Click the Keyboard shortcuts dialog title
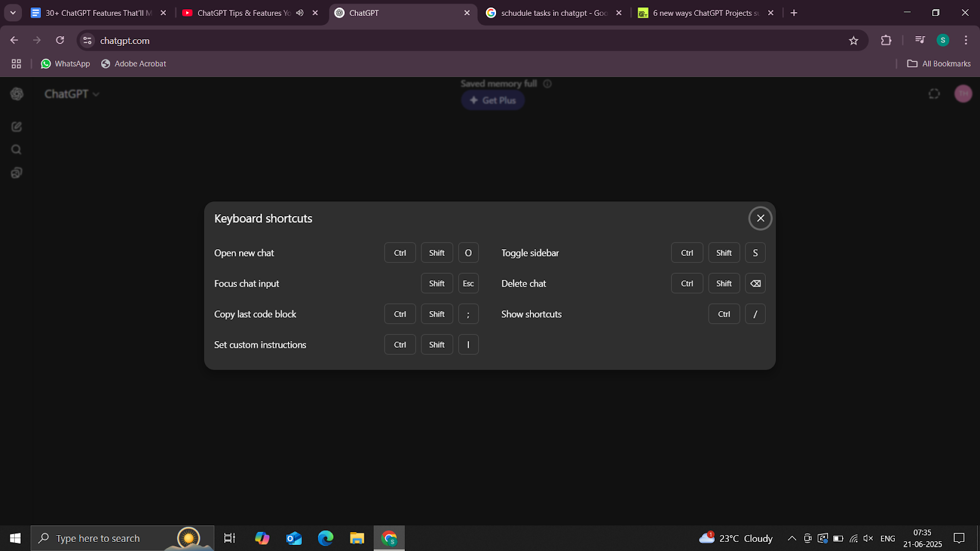 pyautogui.click(x=263, y=219)
